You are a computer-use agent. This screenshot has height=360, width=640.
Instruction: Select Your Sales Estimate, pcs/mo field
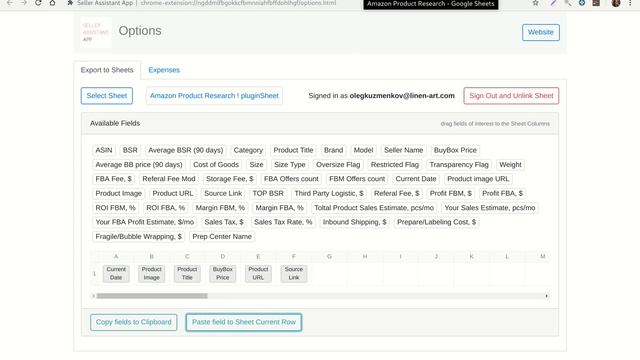(x=490, y=208)
